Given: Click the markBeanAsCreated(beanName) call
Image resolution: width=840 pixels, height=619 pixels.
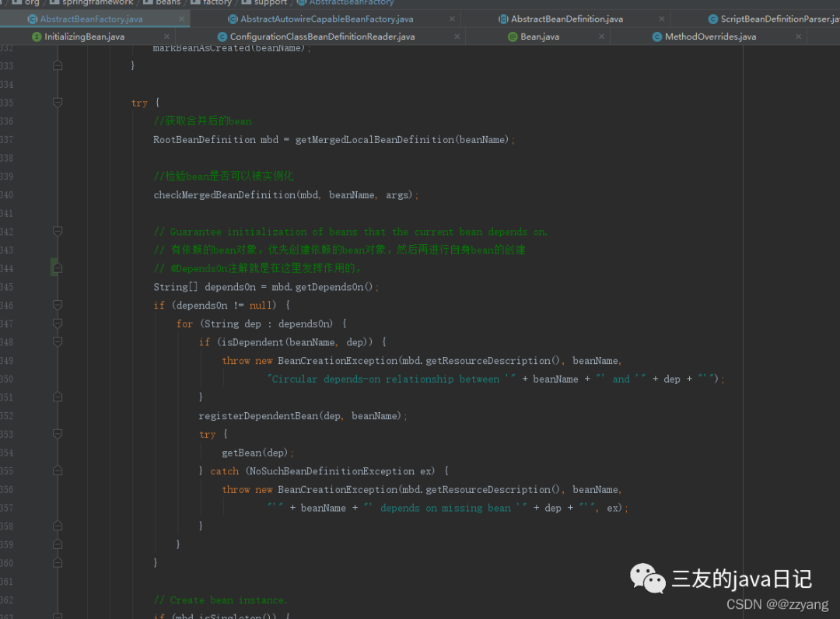Looking at the screenshot, I should pyautogui.click(x=229, y=48).
